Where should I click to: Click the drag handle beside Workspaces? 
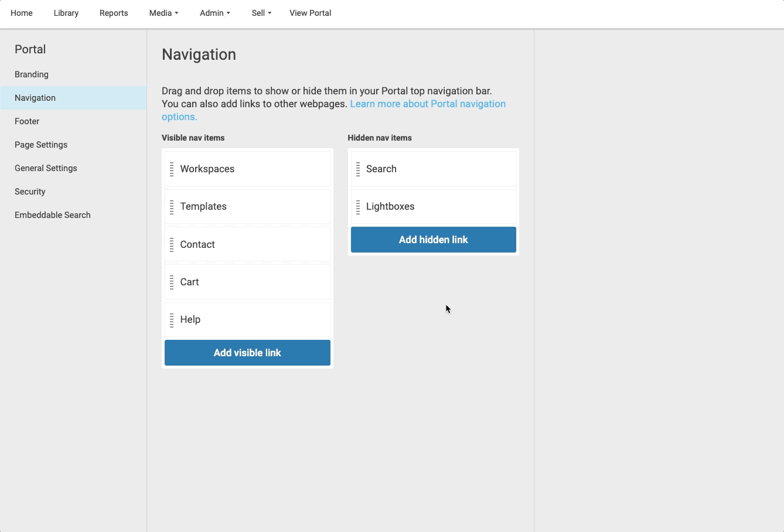(172, 169)
